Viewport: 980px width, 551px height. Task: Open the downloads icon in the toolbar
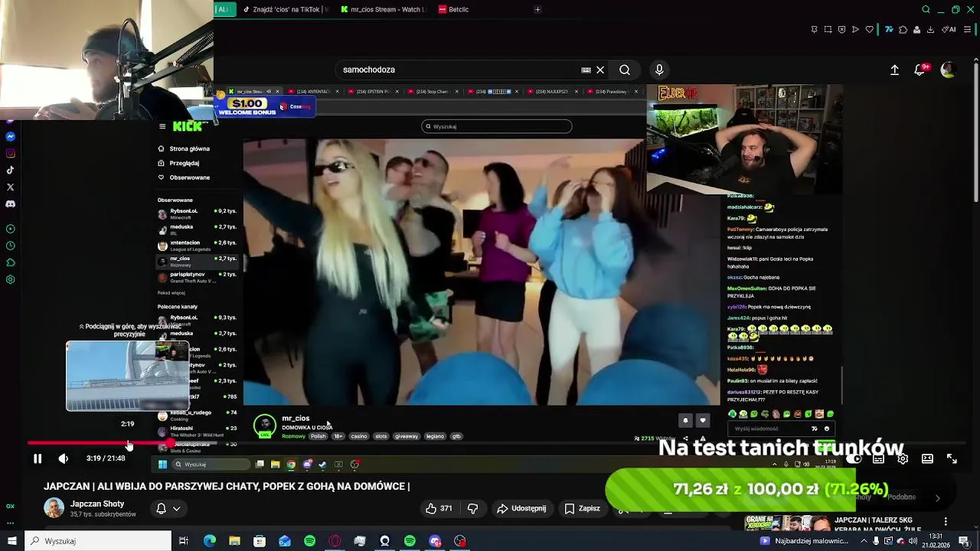pyautogui.click(x=930, y=30)
